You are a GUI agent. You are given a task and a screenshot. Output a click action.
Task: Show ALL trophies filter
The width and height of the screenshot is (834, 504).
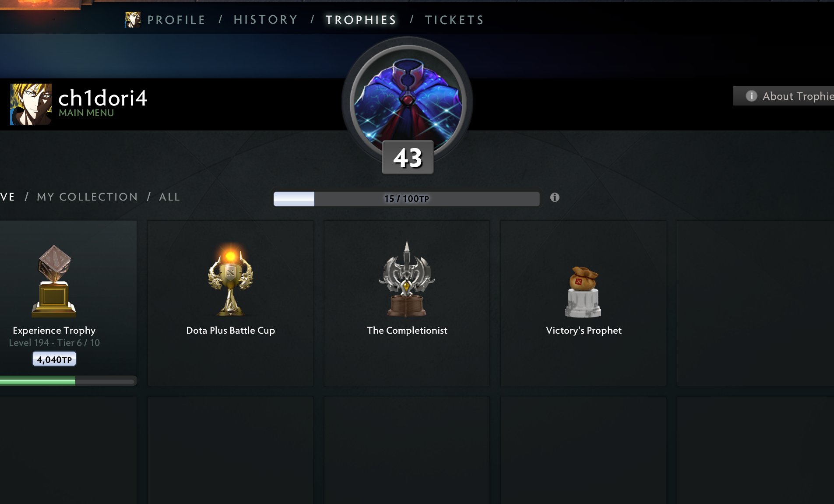170,197
